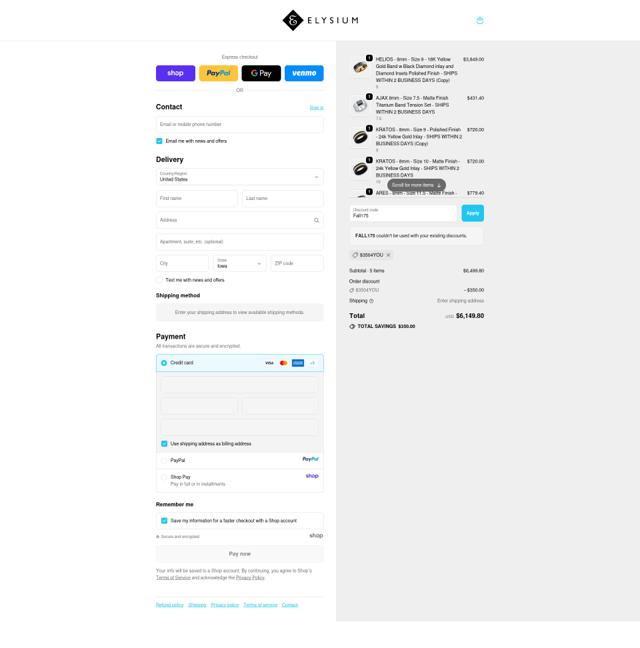
Task: Show additional card brands with +4
Action: pyautogui.click(x=312, y=363)
